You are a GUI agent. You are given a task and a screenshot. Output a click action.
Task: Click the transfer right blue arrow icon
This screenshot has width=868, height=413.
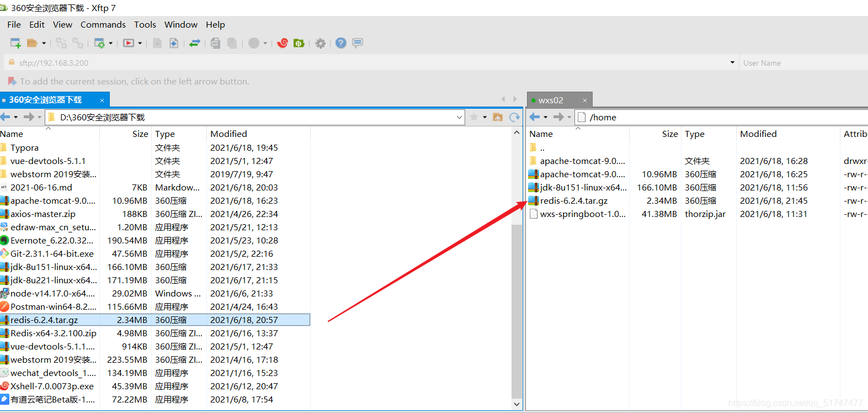(174, 43)
